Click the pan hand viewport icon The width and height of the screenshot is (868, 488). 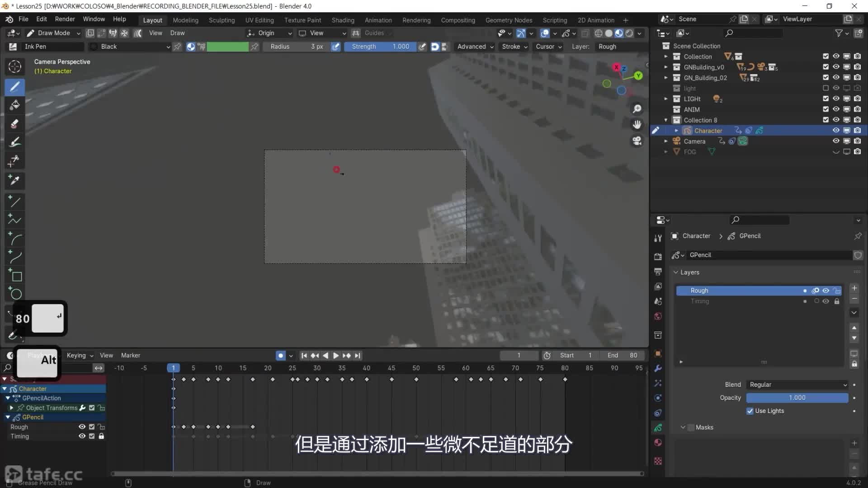coord(637,125)
